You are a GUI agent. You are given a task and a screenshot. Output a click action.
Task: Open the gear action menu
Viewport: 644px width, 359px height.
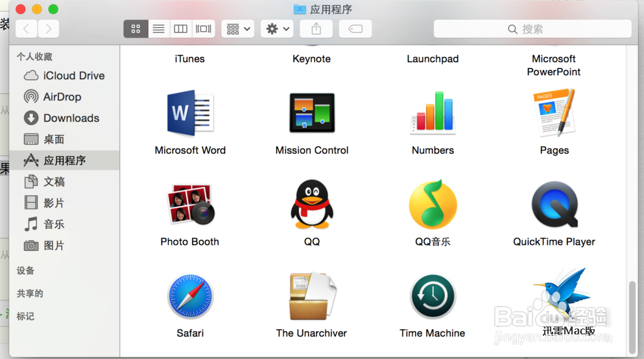point(277,29)
